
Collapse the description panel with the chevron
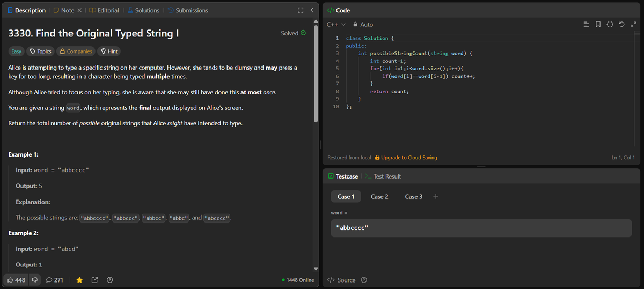312,10
